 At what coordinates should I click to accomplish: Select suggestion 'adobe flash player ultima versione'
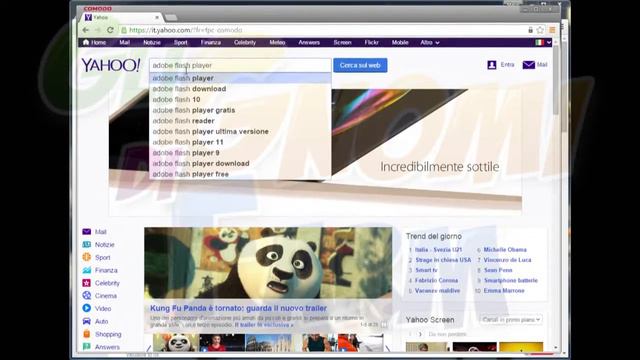coord(240,131)
